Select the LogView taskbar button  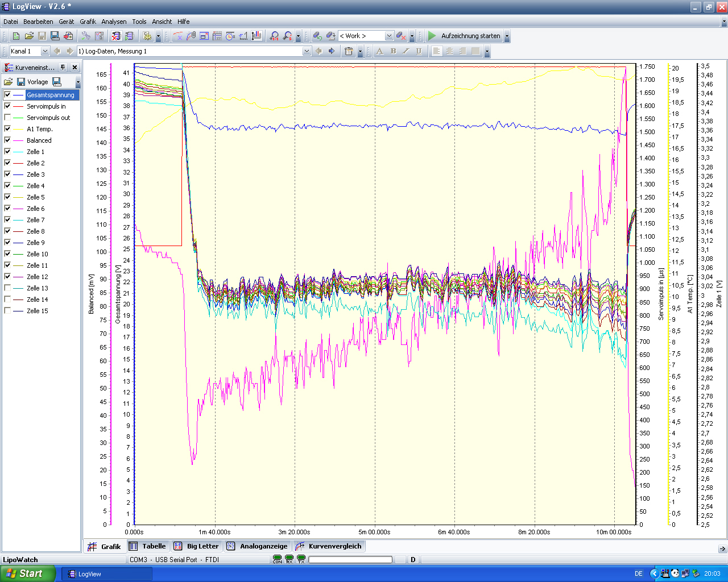coord(107,574)
